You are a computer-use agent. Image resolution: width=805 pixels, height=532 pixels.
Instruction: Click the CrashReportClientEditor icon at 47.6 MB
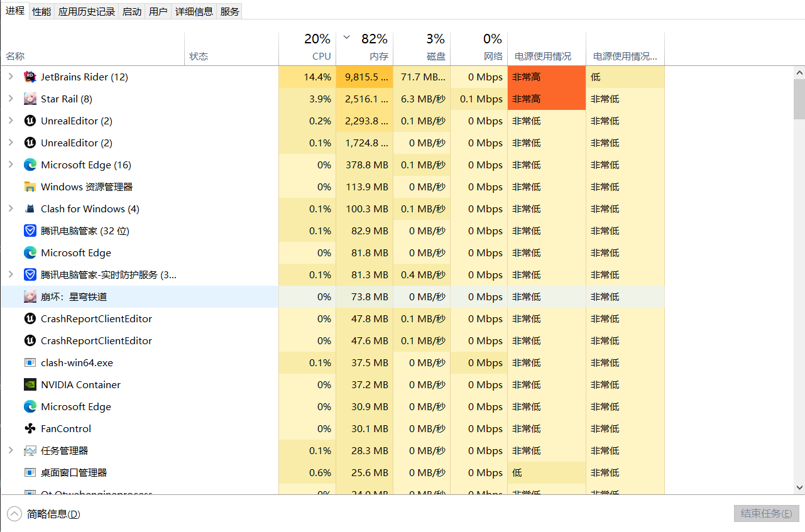30,340
